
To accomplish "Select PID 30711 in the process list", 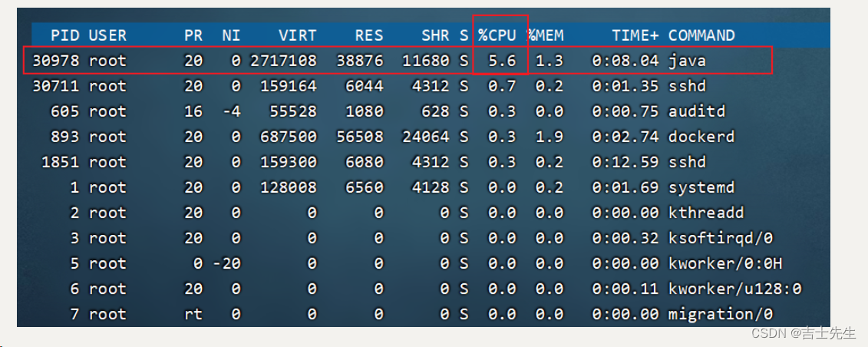I will point(54,86).
